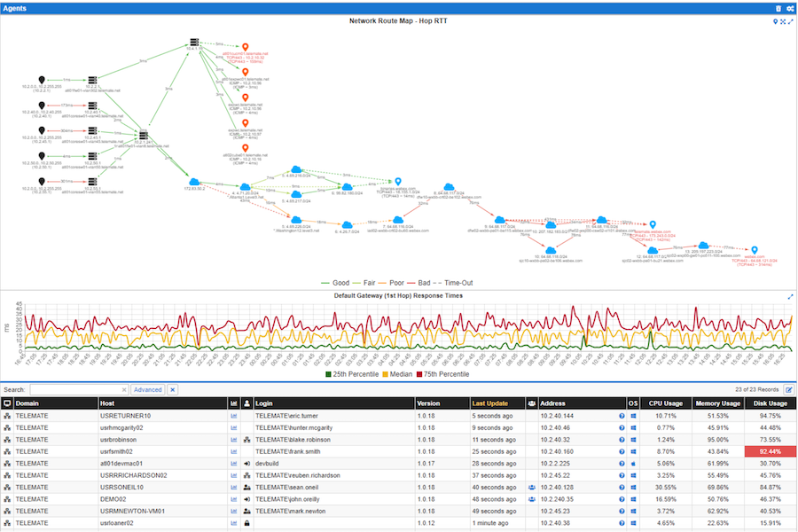Select host name usrfsmith02
This screenshot has width=798, height=532.
click(116, 451)
